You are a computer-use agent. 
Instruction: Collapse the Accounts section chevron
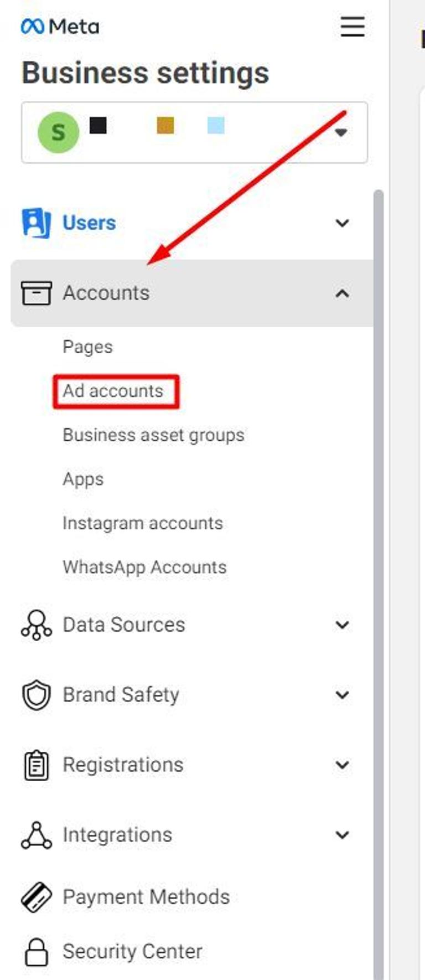pyautogui.click(x=343, y=293)
